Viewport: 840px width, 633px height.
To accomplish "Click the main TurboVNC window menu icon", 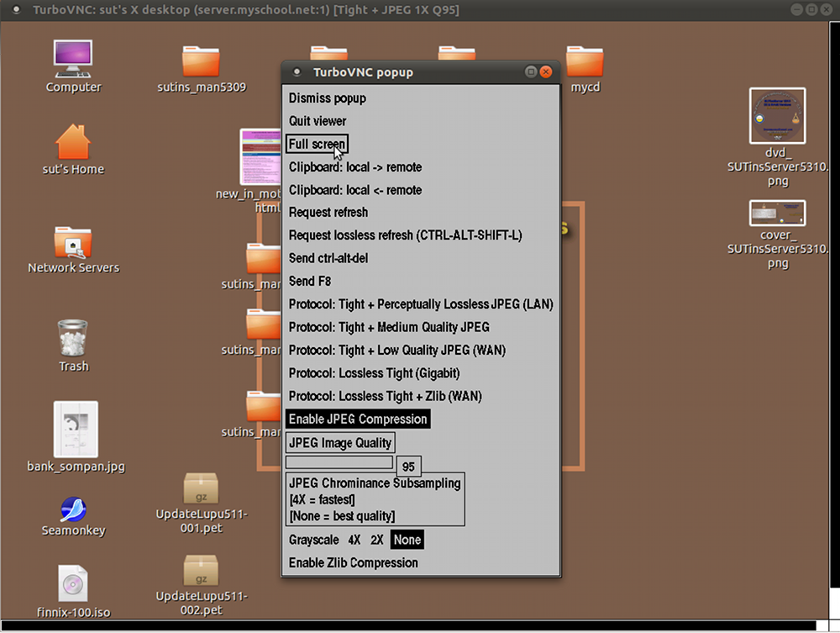I will pyautogui.click(x=16, y=9).
